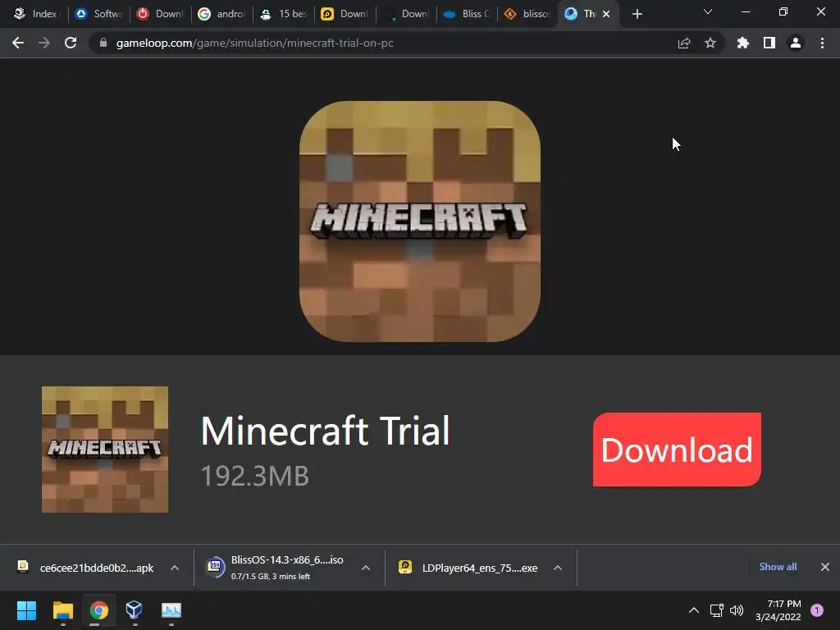Screen dimensions: 840x630
Task: Click the network status tray icon
Action: pos(716,610)
